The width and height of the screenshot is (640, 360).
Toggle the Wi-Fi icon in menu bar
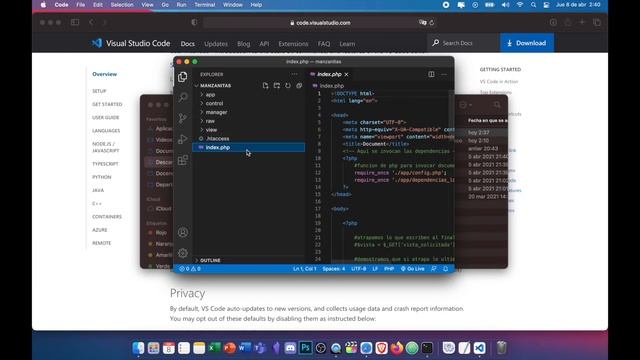520,5
